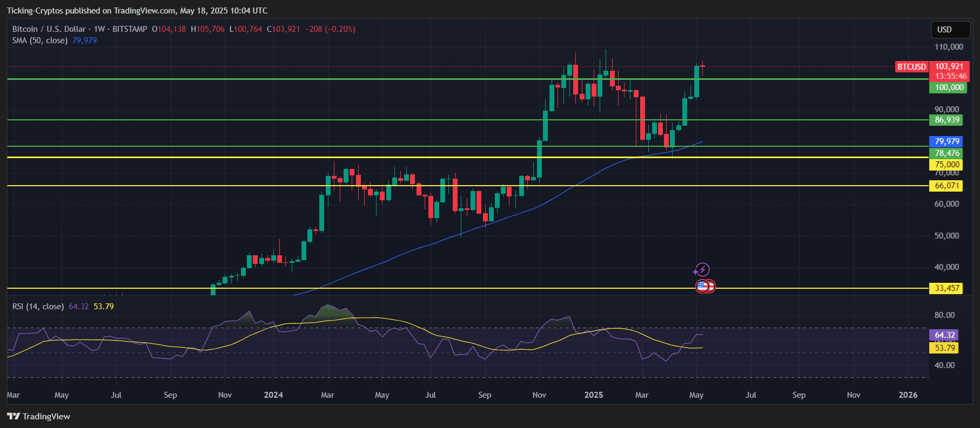Viewport: 980px width, 428px height.
Task: Click the TradingView logo in the footer
Action: [x=39, y=416]
